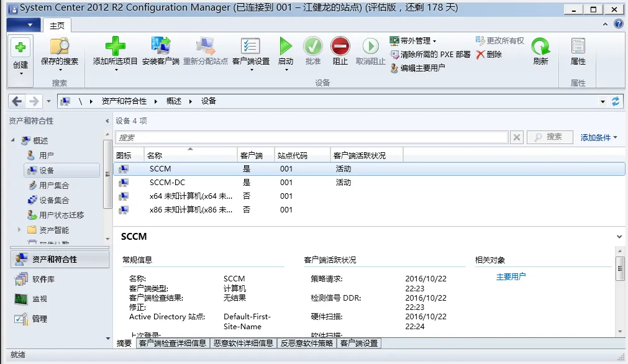
Task: Select the x64 未知计算机 row
Action: 368,196
